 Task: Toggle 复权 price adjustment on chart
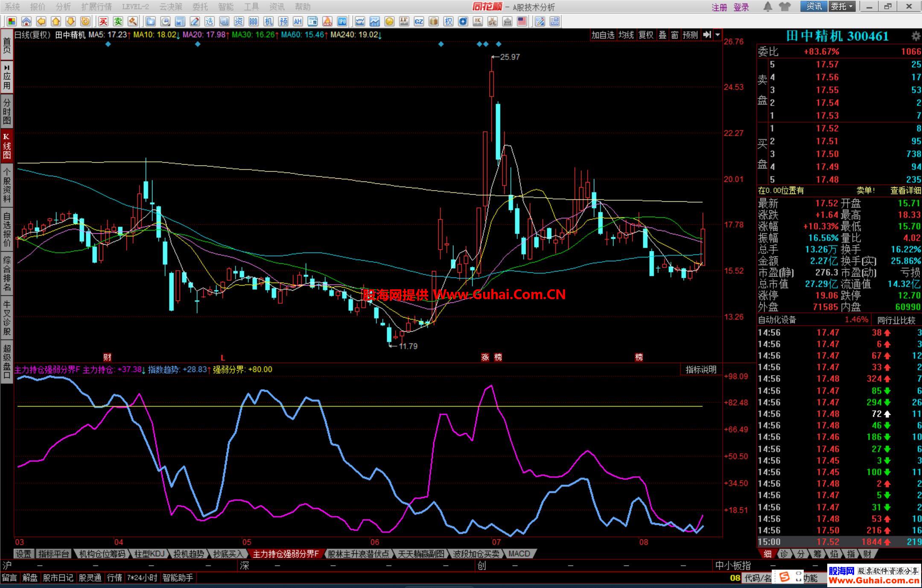point(645,35)
